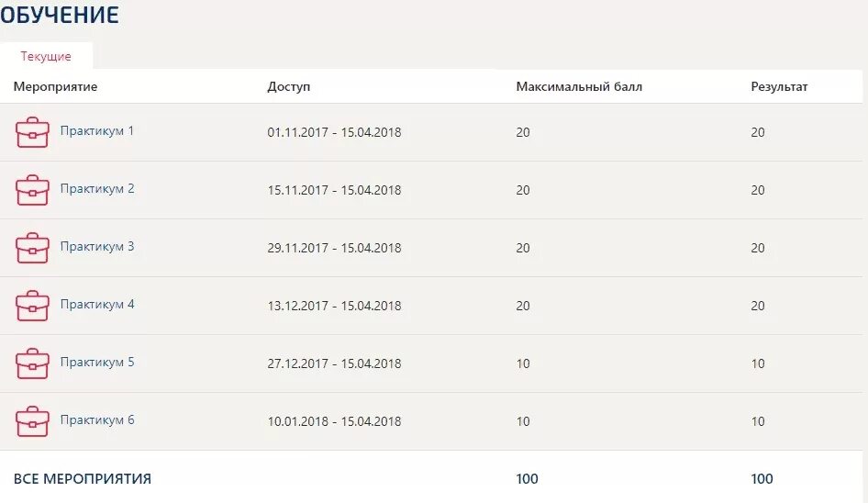
Task: Switch to the Текущие tab
Action: click(x=46, y=56)
